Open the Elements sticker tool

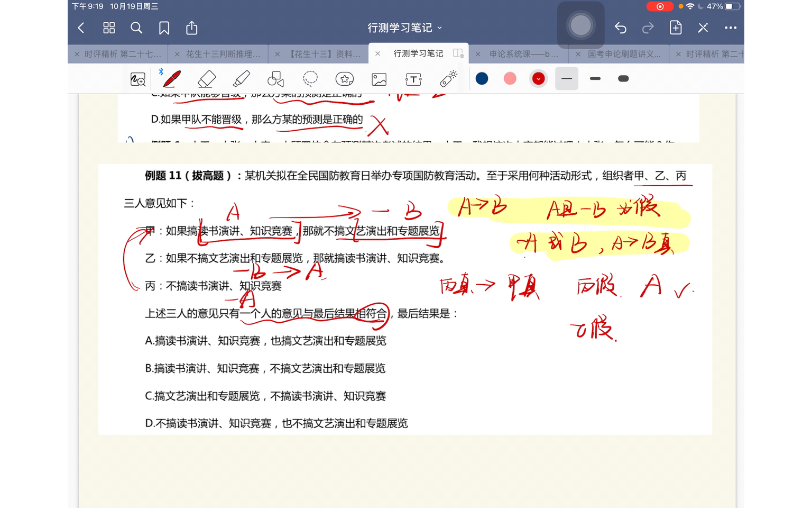[x=344, y=78]
